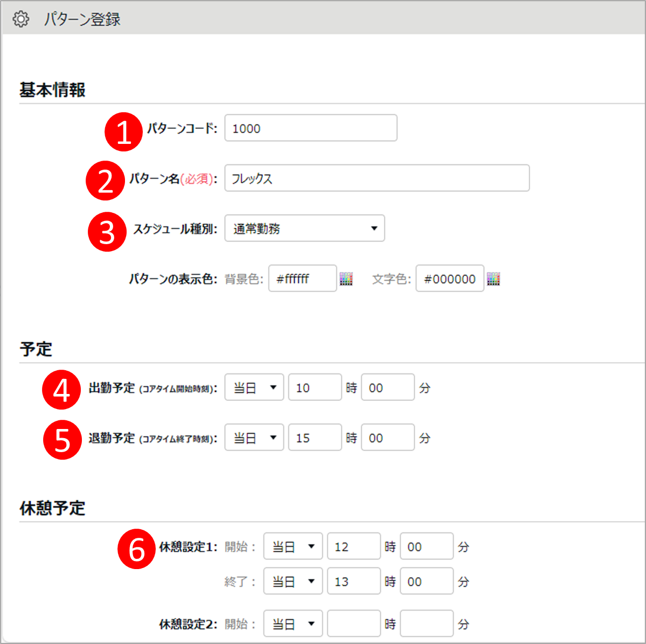Click the パターンコード input field
The image size is (646, 644).
pyautogui.click(x=310, y=128)
